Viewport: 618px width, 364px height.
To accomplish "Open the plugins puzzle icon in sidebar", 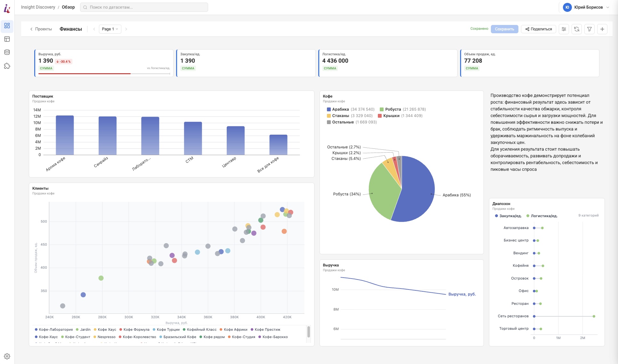I will (7, 66).
